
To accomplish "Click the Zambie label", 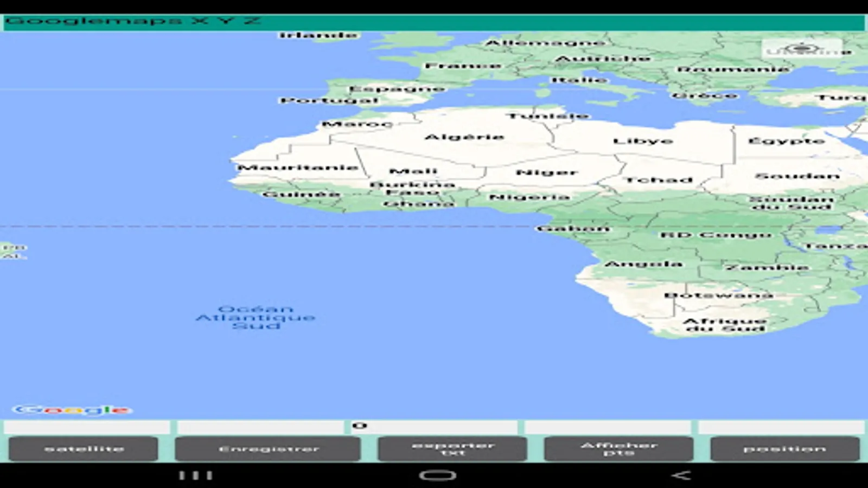I will pyautogui.click(x=768, y=267).
